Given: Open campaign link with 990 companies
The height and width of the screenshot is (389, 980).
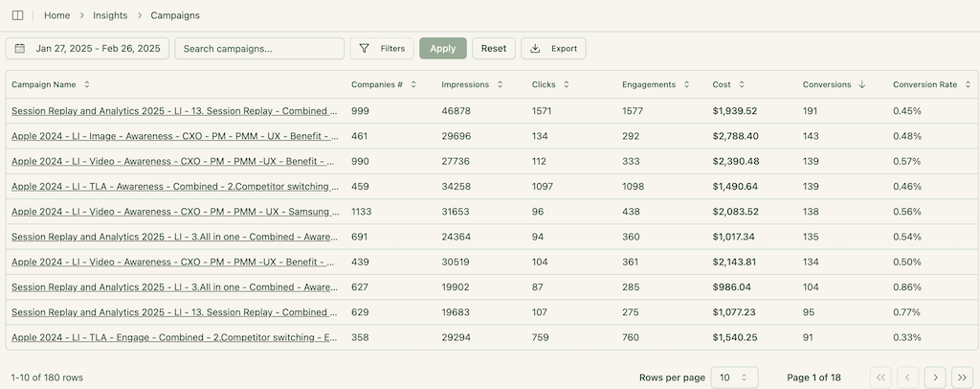Looking at the screenshot, I should tap(175, 161).
